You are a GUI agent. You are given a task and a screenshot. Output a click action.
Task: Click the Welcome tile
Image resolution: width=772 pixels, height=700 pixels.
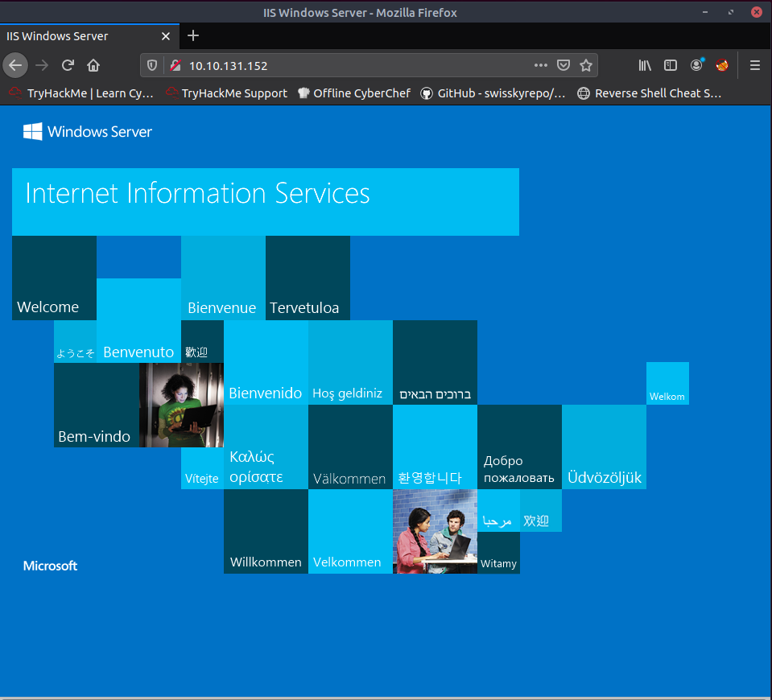pyautogui.click(x=54, y=278)
